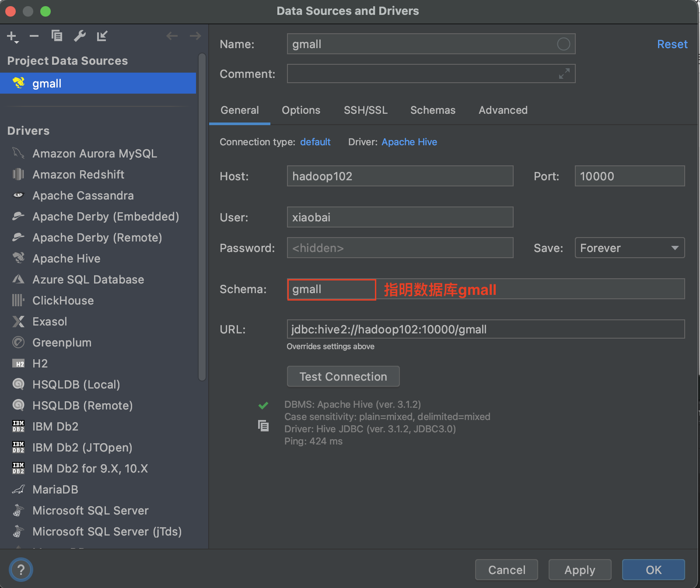The image size is (700, 588).
Task: Select the Apache Hive driver icon in the Drivers list
Action: coord(18,258)
